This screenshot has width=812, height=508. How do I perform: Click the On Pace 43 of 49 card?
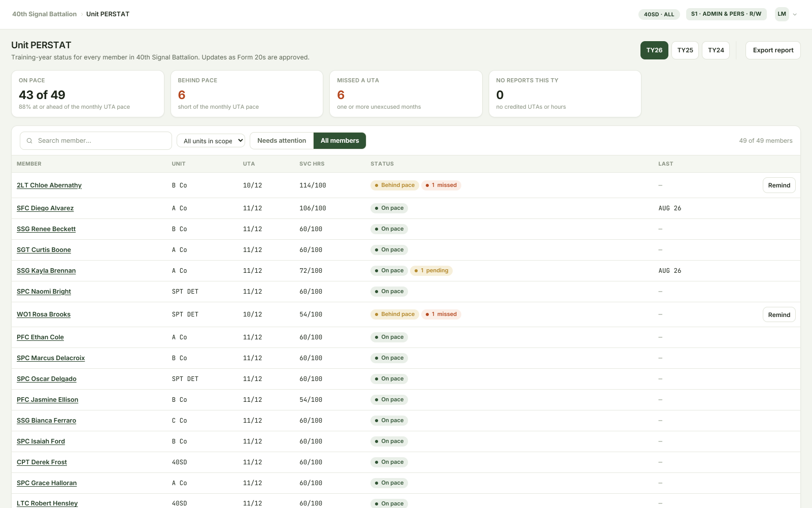[x=88, y=94]
